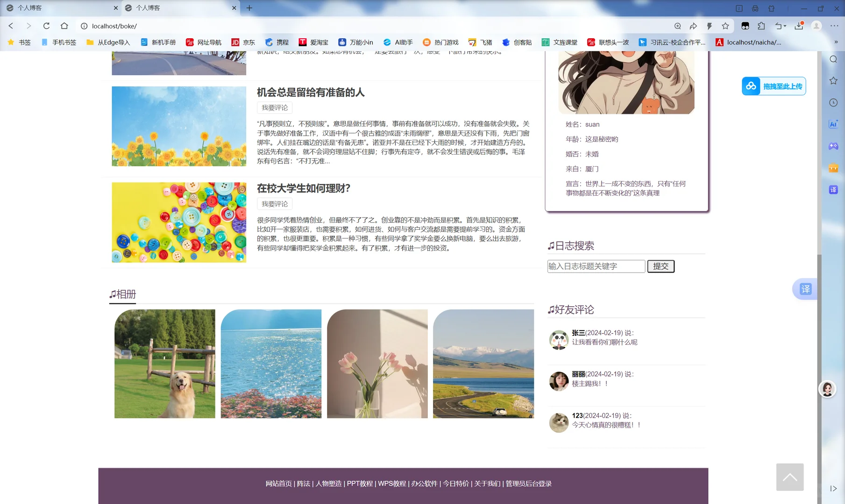Open the favorites star in the right sidebar
This screenshot has height=504, width=845.
833,81
